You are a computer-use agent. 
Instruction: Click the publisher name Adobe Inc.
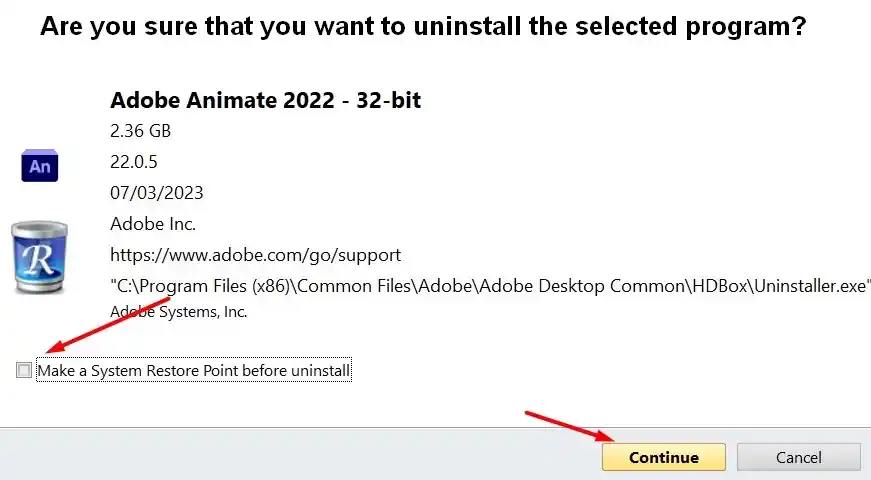[153, 224]
